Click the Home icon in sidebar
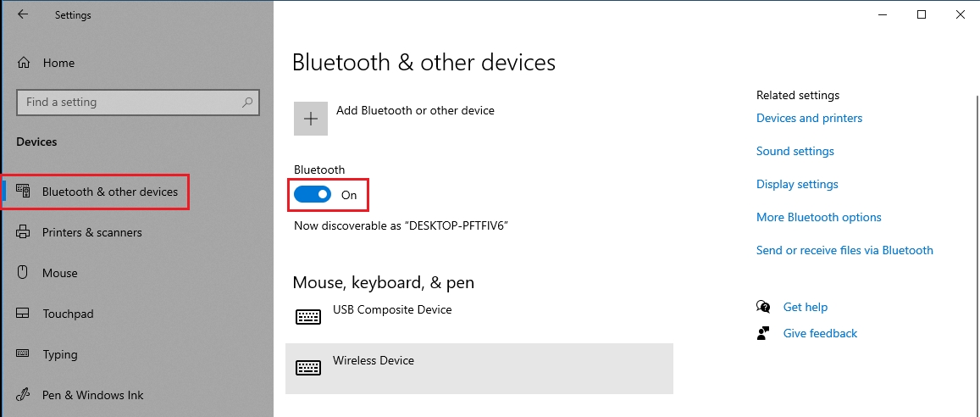980x417 pixels. pyautogui.click(x=24, y=63)
